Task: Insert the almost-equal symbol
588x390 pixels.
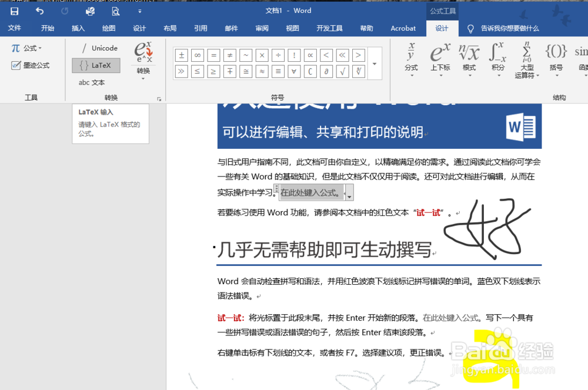Action: click(x=262, y=71)
